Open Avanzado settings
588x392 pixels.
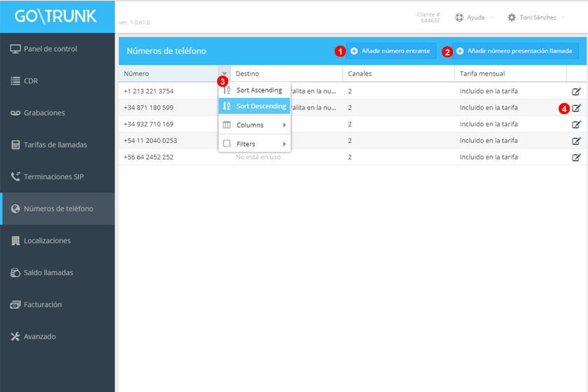click(x=57, y=336)
